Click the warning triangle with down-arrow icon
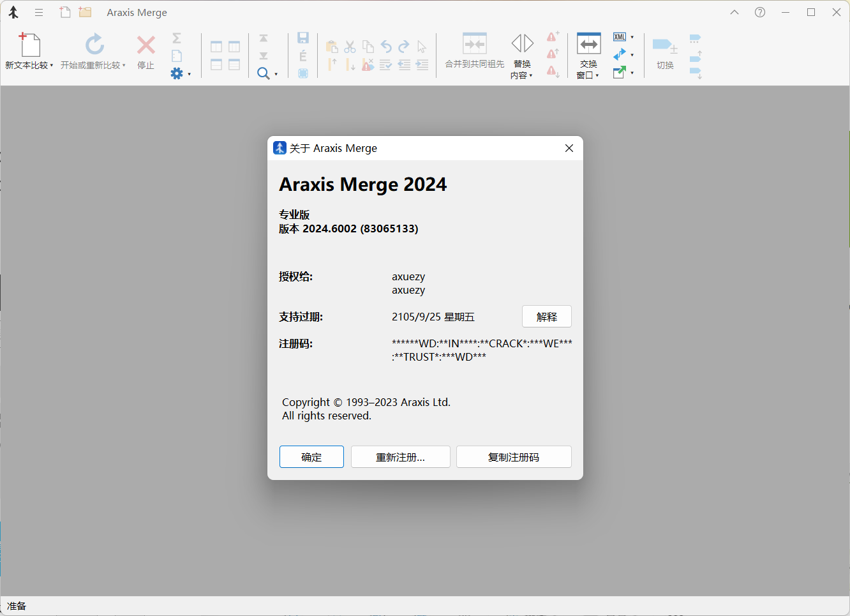 553,71
